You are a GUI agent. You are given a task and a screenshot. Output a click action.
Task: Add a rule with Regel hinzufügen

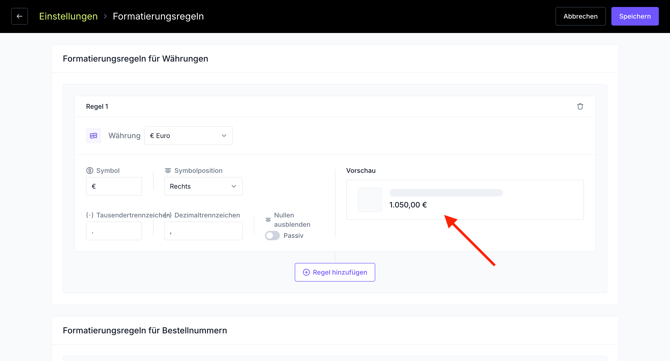point(335,272)
